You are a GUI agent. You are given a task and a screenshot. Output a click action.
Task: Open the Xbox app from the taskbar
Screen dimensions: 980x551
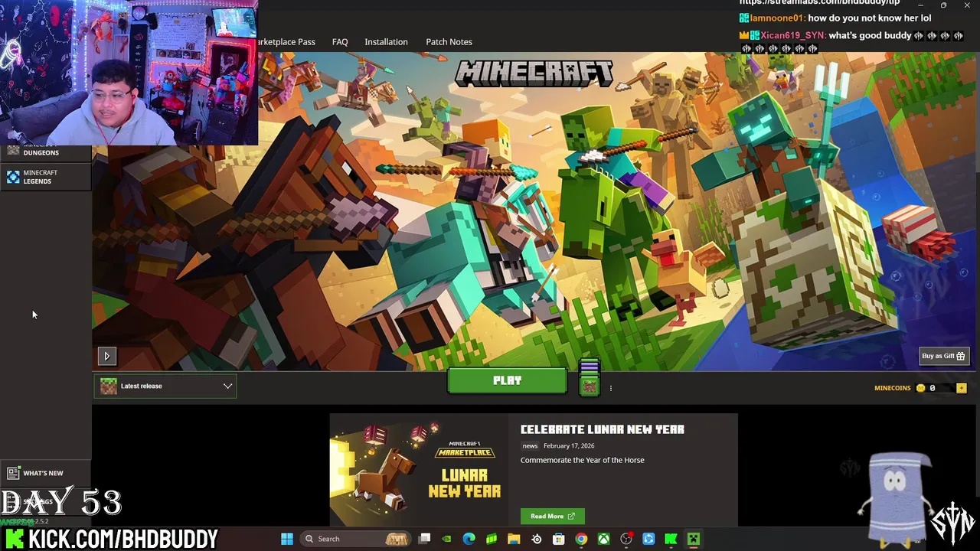click(x=604, y=539)
